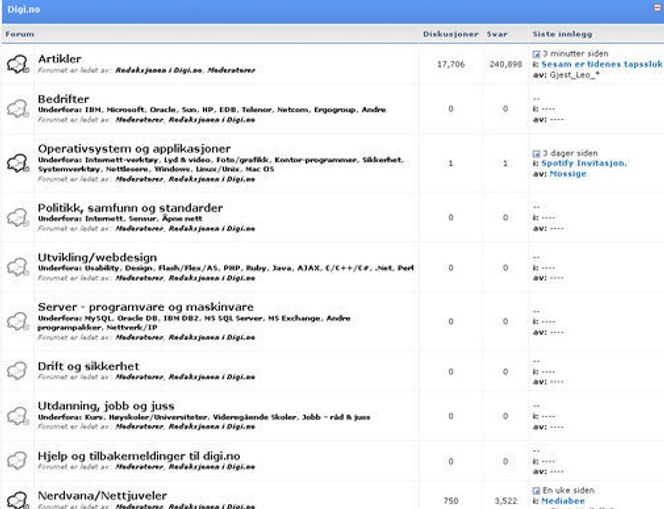
Task: Open the Bedrifter forum
Action: click(x=63, y=99)
